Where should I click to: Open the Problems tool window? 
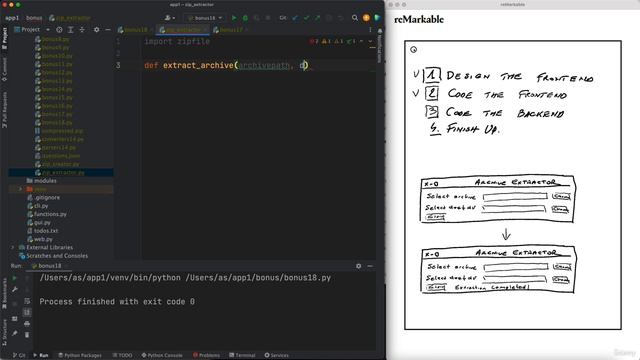coord(206,356)
